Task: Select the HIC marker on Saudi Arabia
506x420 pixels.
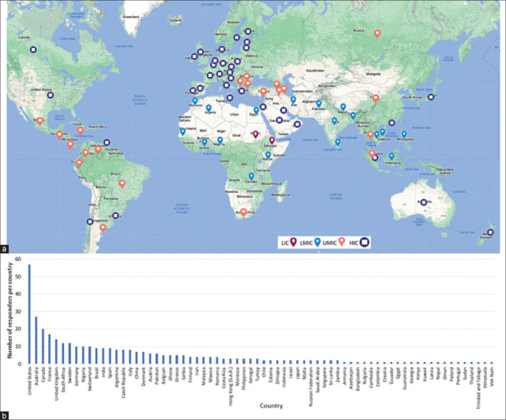Action: click(x=279, y=120)
